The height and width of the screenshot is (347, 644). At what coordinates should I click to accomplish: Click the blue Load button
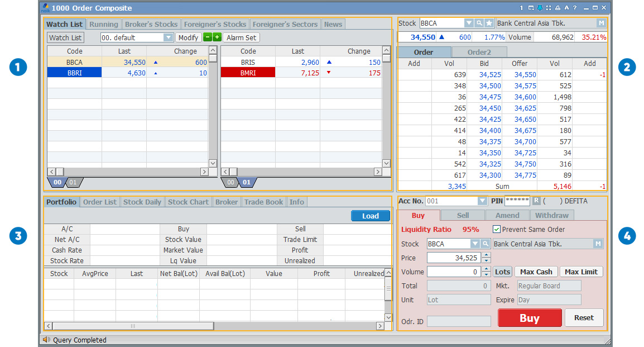tap(370, 216)
